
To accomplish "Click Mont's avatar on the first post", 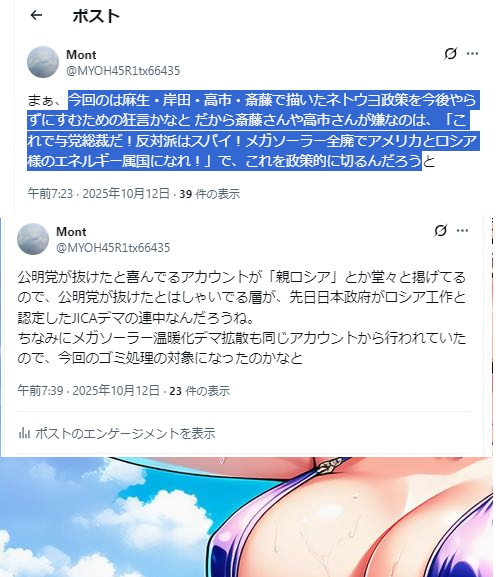I will pos(43,62).
